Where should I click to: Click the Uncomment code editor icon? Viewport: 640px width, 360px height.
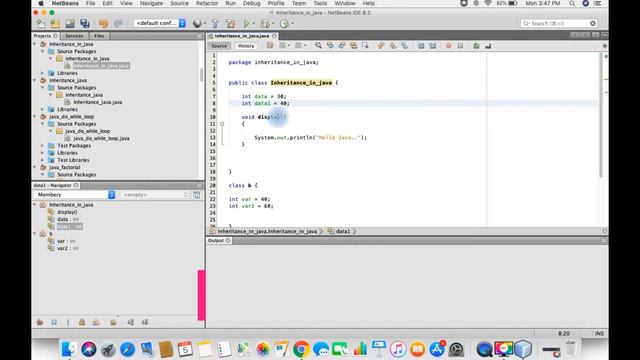[x=488, y=46]
